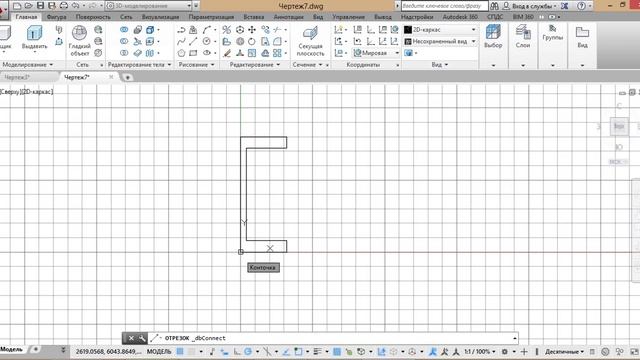Select the Spline tool in the Drawing panel
The height and width of the screenshot is (360, 640).
point(181,41)
